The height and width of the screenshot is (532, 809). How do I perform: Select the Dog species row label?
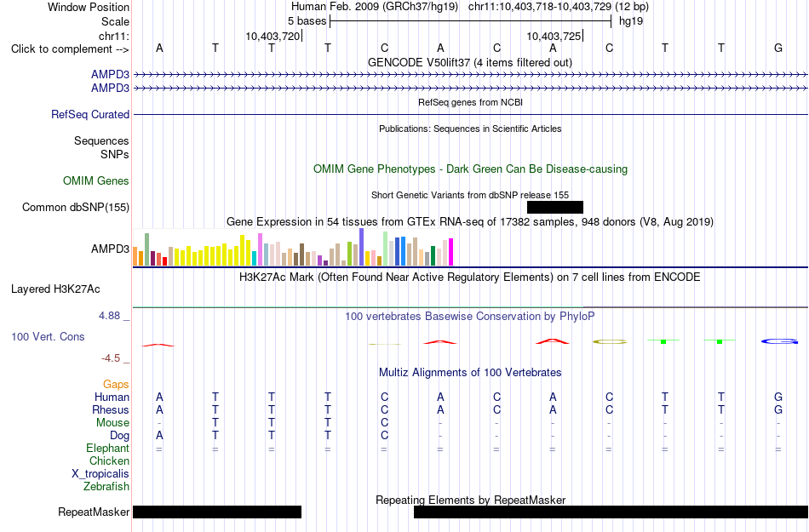pyautogui.click(x=119, y=436)
